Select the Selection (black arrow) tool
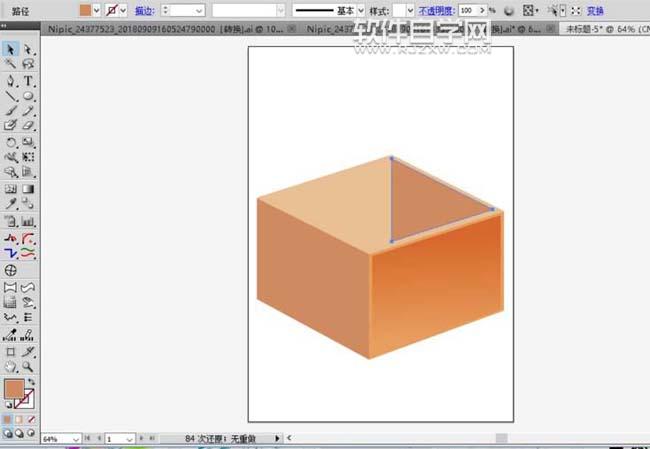The image size is (650, 449). 10,49
